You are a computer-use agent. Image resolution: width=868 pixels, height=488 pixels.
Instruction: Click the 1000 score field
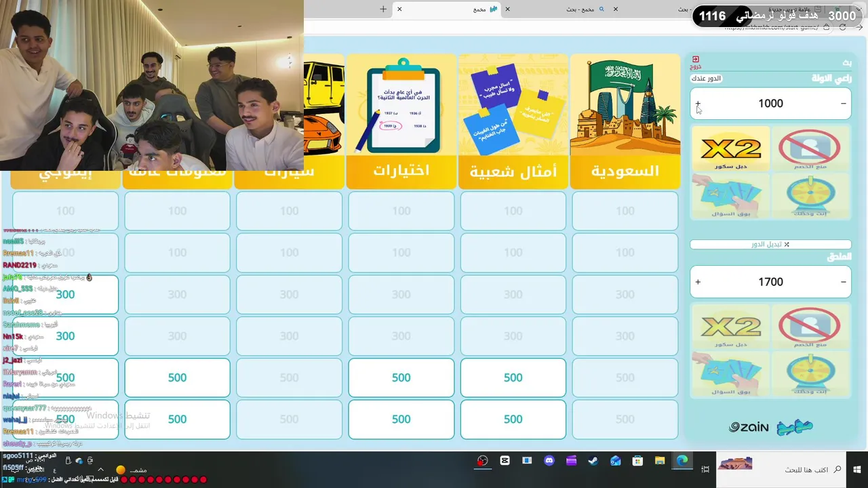[770, 104]
